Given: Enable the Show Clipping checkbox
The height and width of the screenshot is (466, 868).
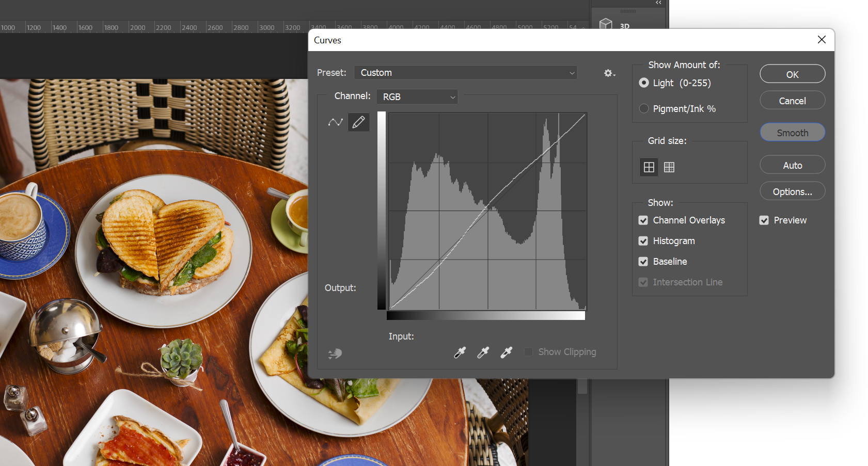Looking at the screenshot, I should point(528,352).
